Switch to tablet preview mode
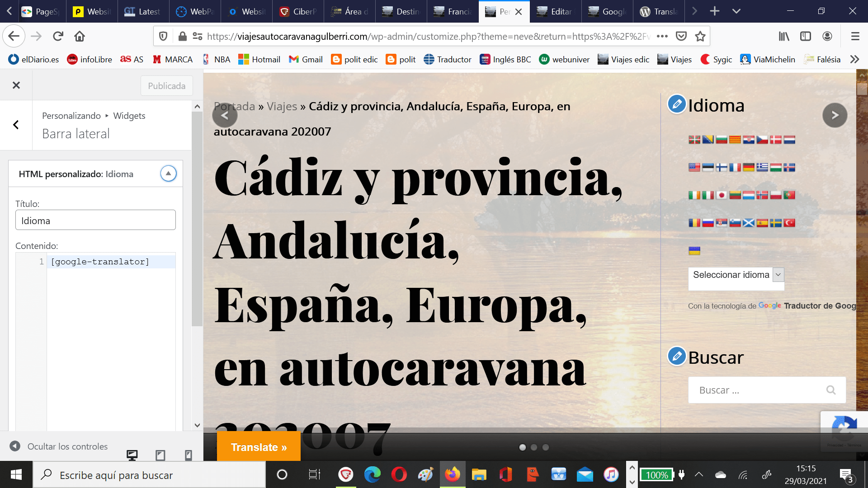This screenshot has height=488, width=868. 160,455
